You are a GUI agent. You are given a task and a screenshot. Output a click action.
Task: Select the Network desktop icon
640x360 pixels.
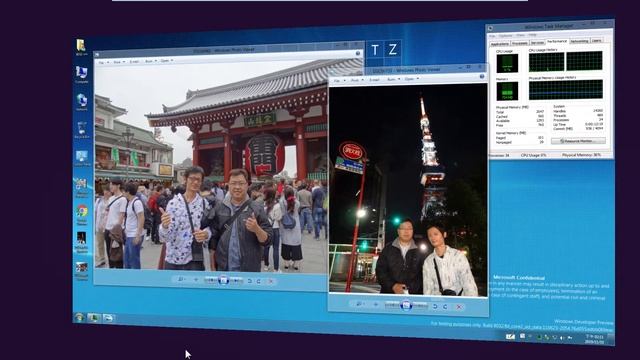pos(82,102)
